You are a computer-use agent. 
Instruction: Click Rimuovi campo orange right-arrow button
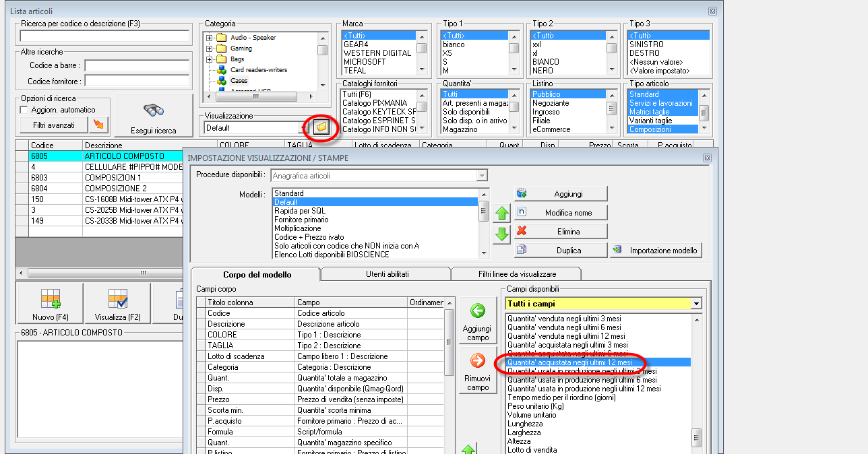pyautogui.click(x=478, y=371)
